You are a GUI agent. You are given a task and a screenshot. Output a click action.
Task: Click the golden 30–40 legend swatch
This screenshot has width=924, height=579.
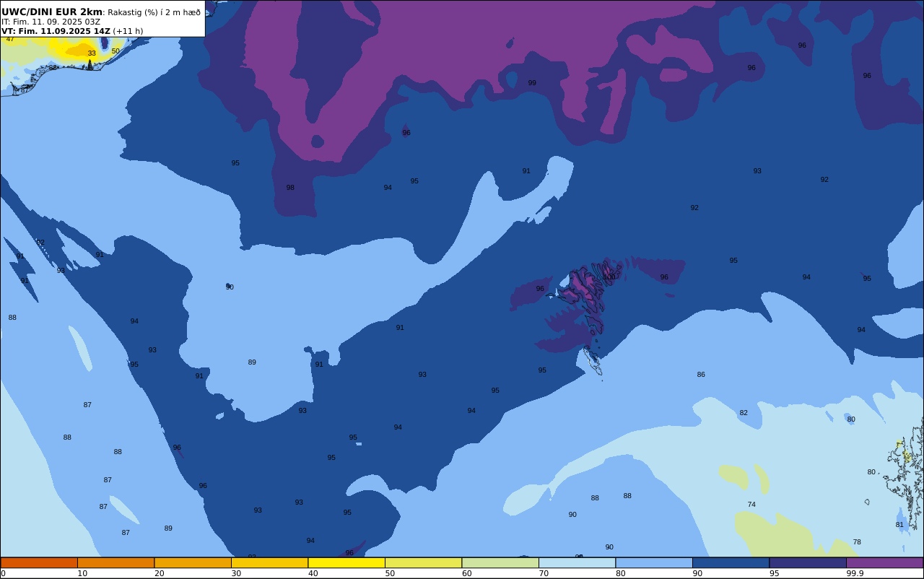point(269,562)
